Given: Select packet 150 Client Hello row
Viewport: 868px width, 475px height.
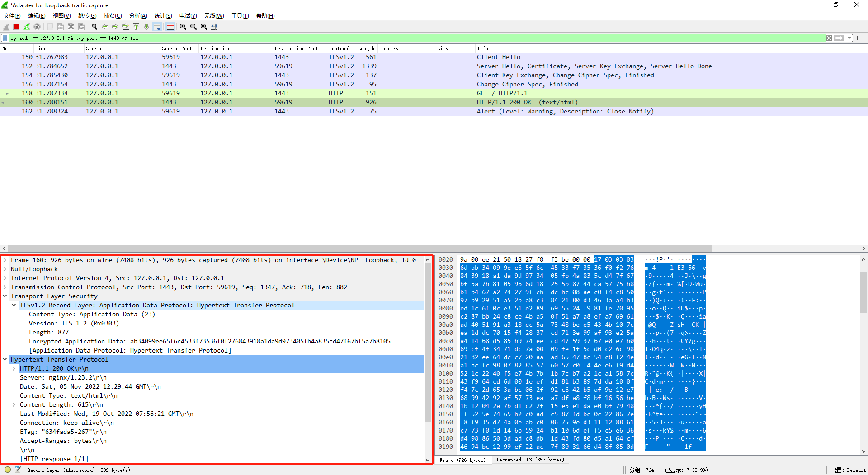Looking at the screenshot, I should point(434,57).
